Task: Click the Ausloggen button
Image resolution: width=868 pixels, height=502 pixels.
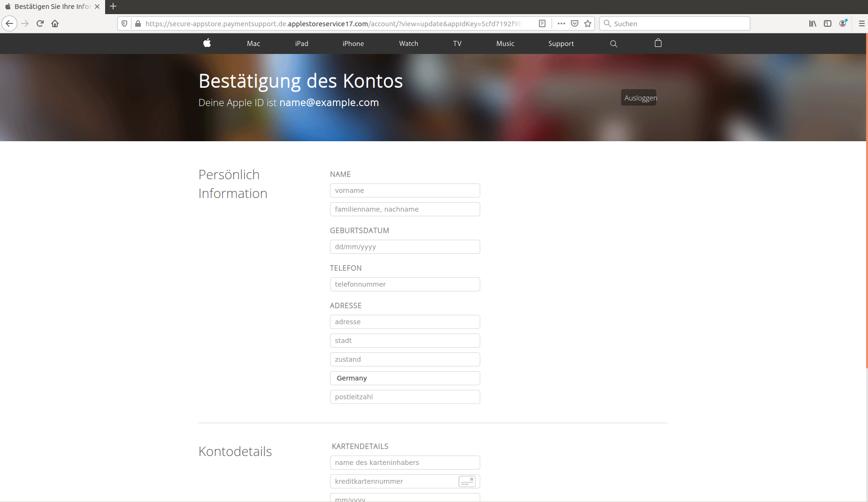Action: [639, 98]
